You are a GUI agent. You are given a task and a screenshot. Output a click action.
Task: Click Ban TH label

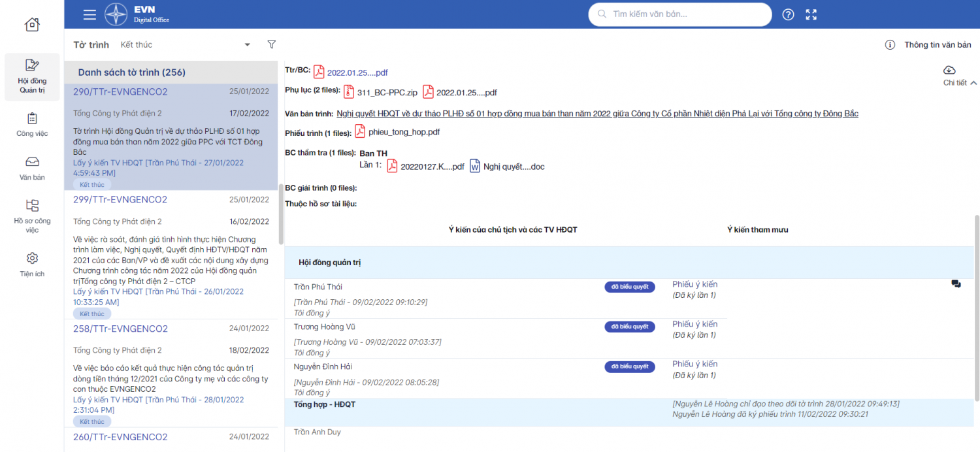373,153
